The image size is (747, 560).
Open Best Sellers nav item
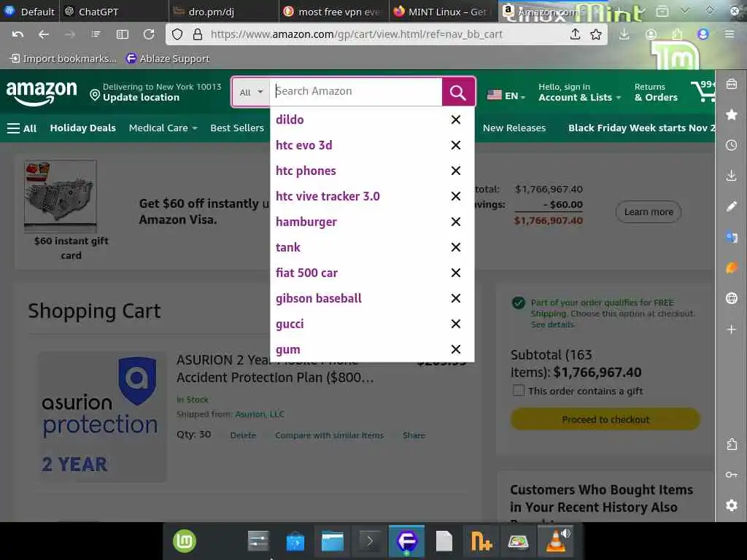pos(237,128)
